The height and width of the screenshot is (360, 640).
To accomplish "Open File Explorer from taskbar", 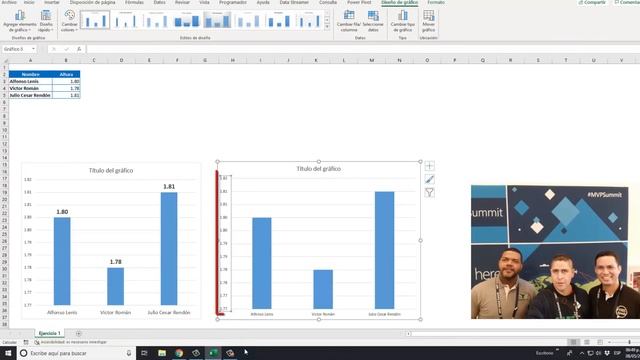I will coord(162,353).
